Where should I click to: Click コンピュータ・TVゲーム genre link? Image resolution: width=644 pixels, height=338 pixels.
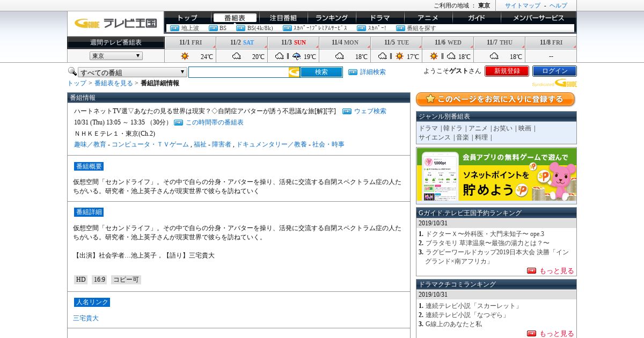tap(150, 144)
